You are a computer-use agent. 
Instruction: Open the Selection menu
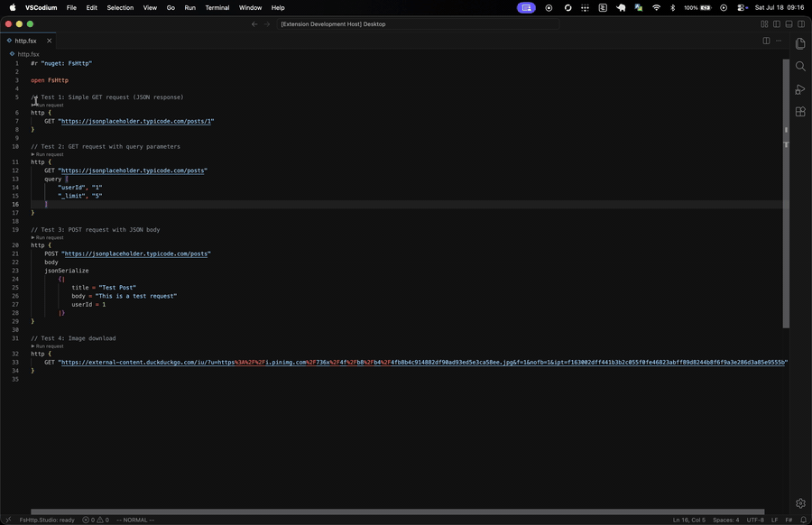(x=120, y=8)
